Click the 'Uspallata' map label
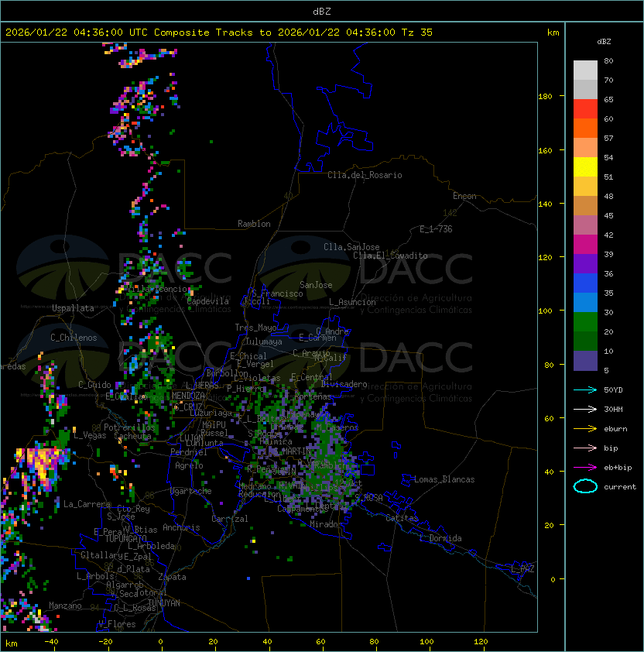The image size is (644, 652). click(73, 308)
